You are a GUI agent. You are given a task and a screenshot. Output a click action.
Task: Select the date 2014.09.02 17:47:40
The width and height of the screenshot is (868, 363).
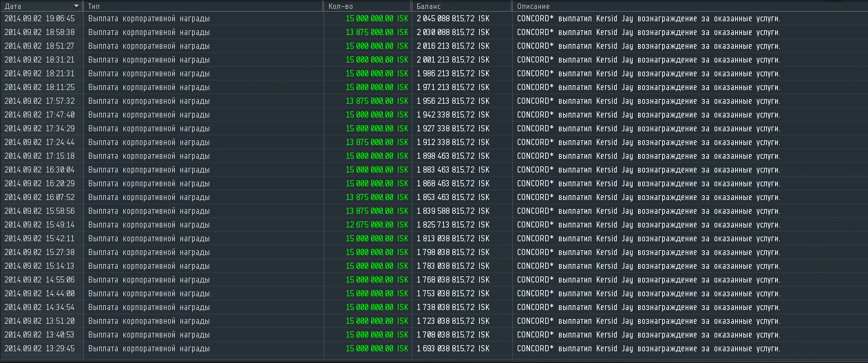click(x=39, y=115)
